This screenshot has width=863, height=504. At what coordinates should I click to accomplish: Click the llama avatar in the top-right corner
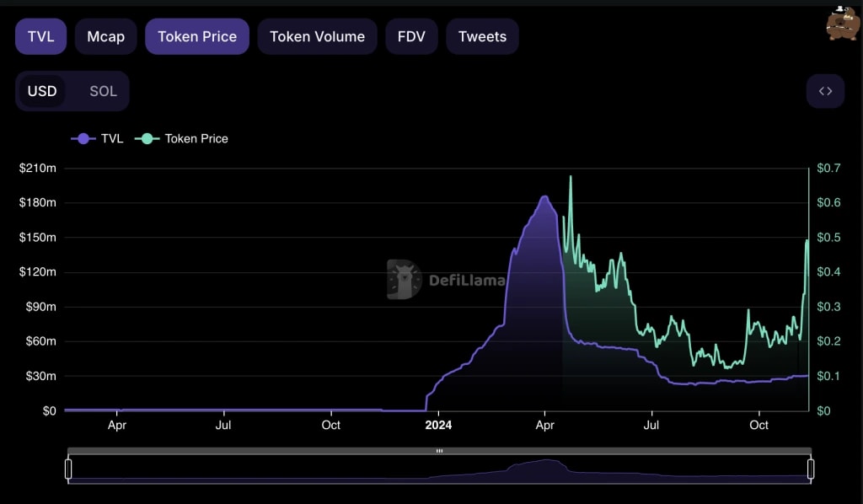(842, 24)
